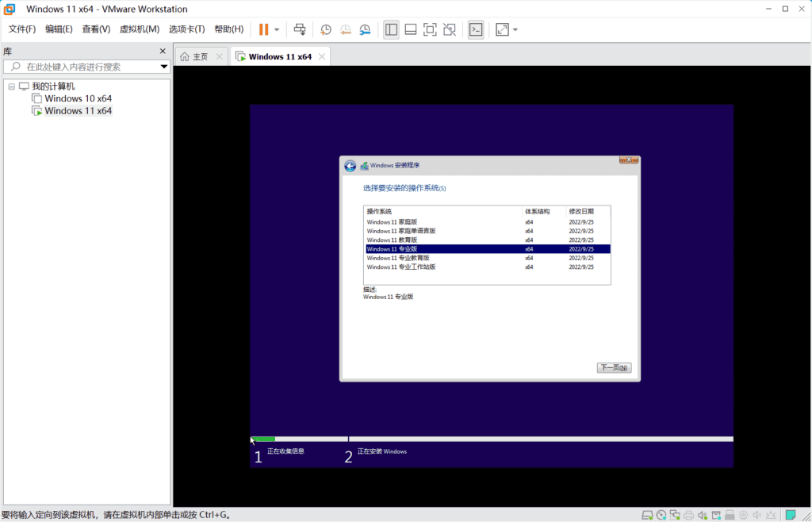Image resolution: width=812 pixels, height=522 pixels.
Task: Revert to the previous snapshot icon
Action: [346, 29]
